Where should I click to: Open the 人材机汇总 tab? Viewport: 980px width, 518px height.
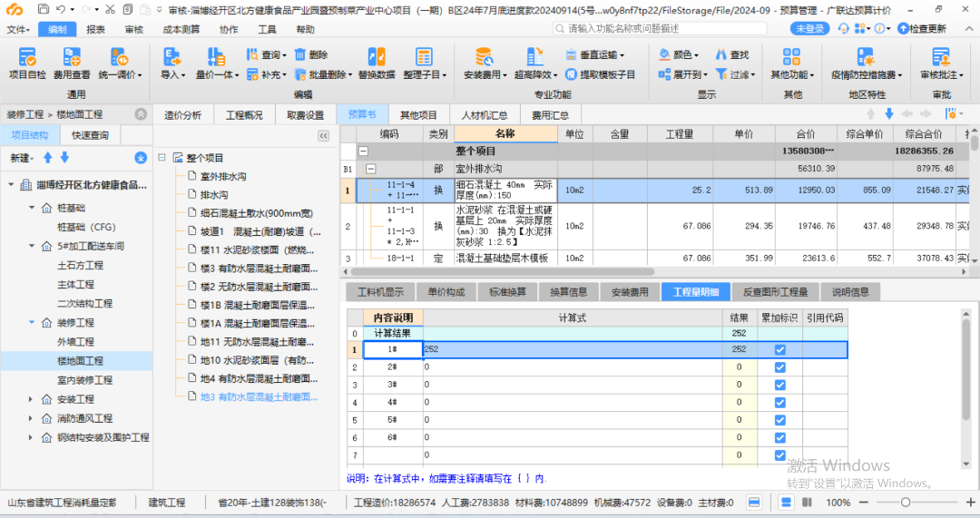(x=485, y=115)
